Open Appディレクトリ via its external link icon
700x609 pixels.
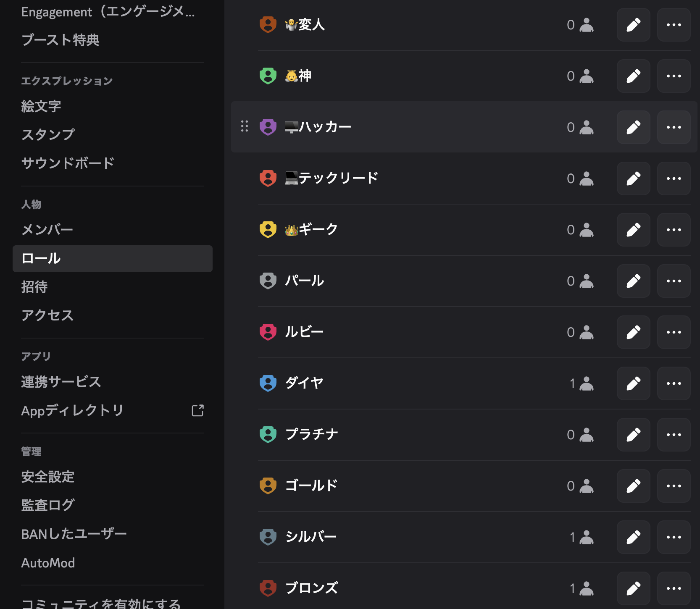tap(197, 410)
